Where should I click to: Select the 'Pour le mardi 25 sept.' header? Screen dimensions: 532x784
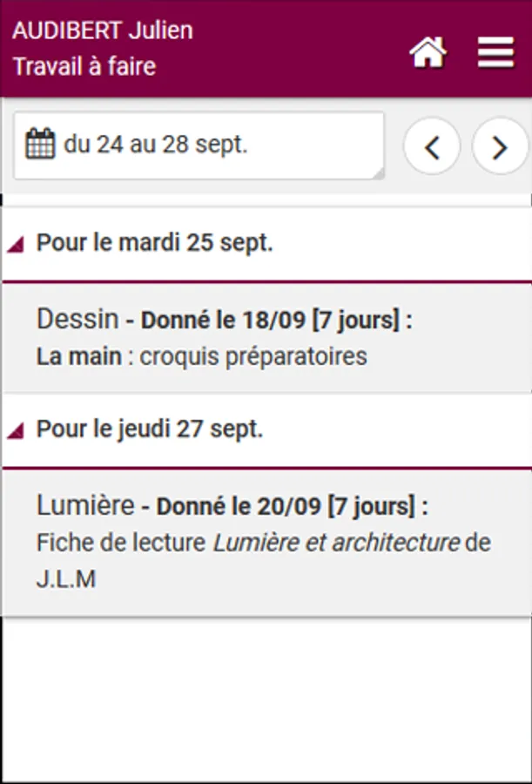[155, 243]
